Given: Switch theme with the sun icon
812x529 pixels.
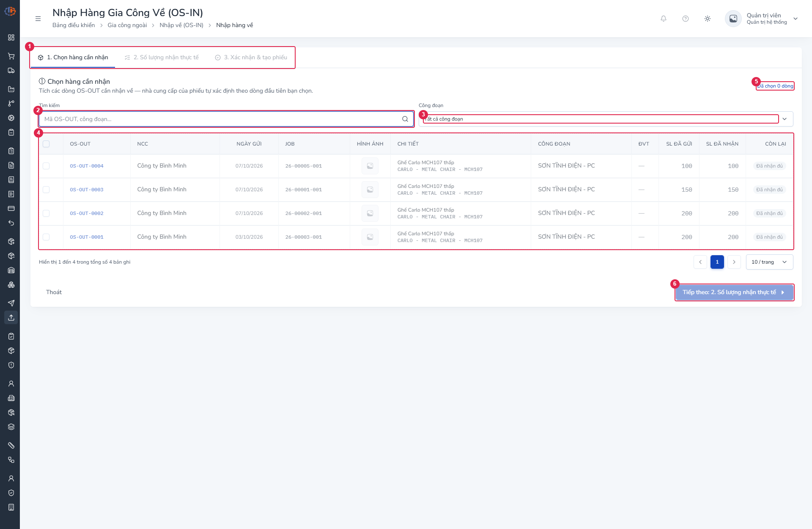Looking at the screenshot, I should point(708,19).
